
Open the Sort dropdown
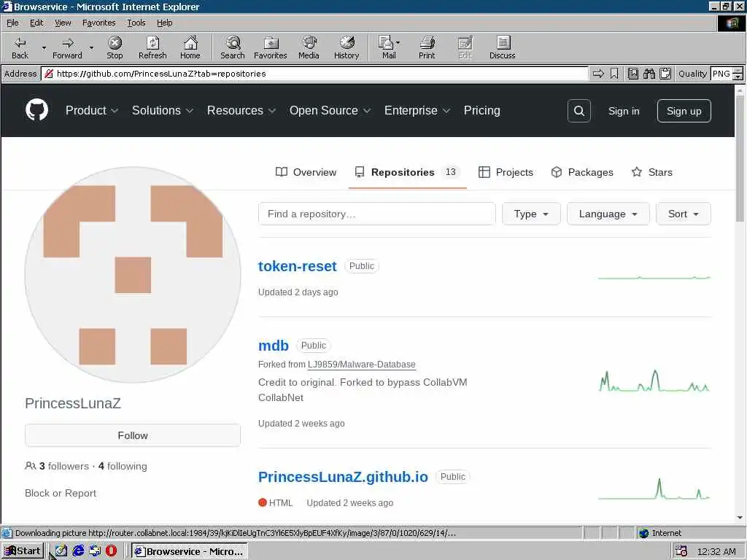[x=683, y=214]
